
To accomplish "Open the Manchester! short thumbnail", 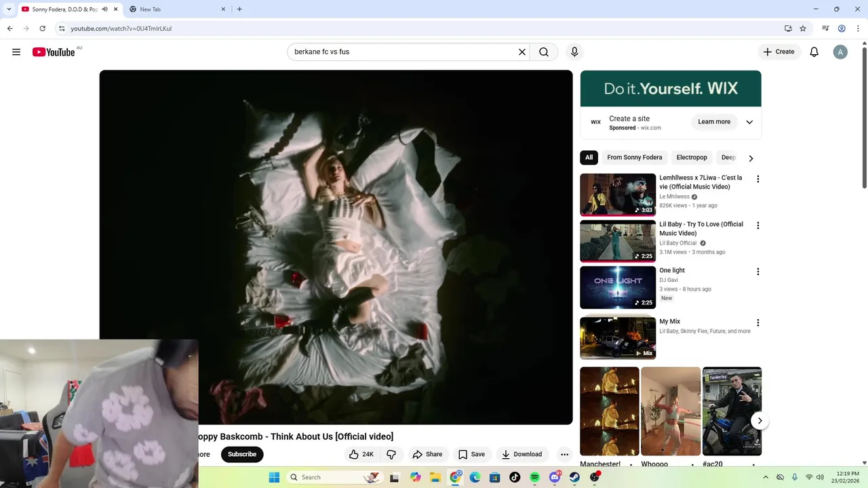I will (610, 411).
